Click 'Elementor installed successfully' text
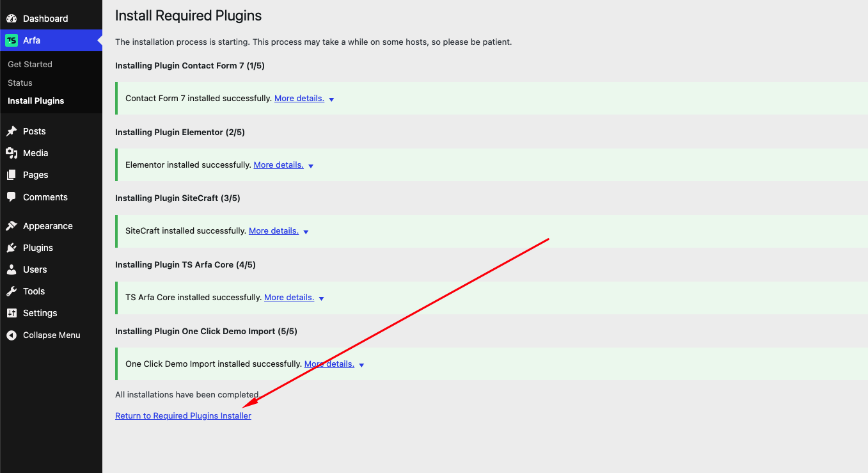Viewport: 868px width, 473px height. coord(188,164)
